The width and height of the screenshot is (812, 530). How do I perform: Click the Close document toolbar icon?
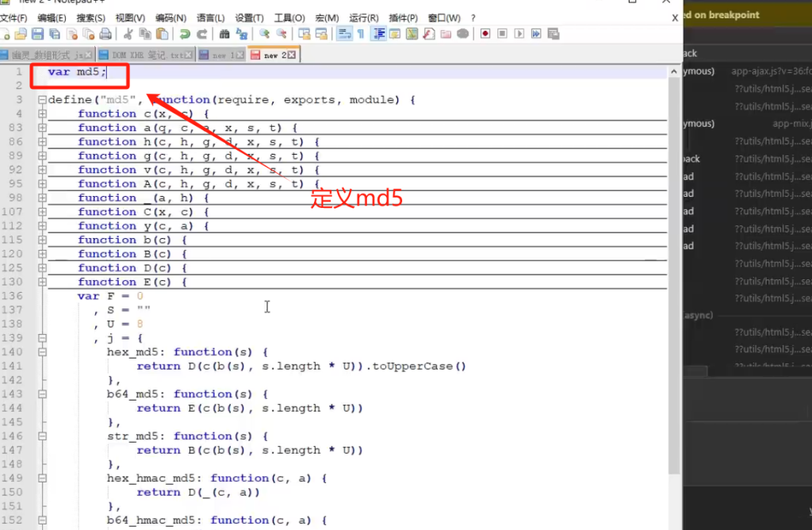[71, 34]
